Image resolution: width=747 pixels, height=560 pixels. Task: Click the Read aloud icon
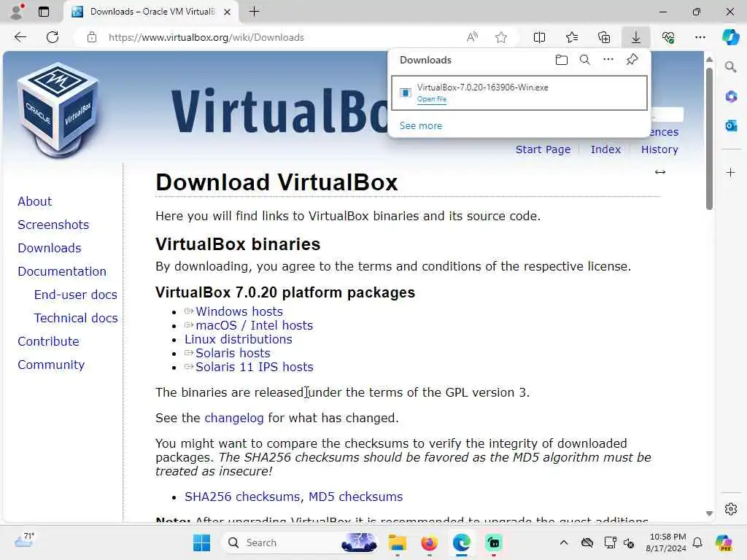click(x=472, y=37)
